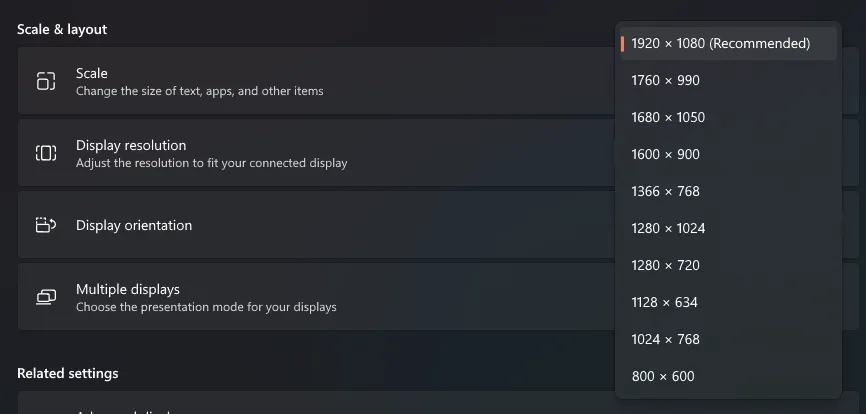866x414 pixels.
Task: Choose 1760 × 990 resolution
Action: pyautogui.click(x=665, y=80)
